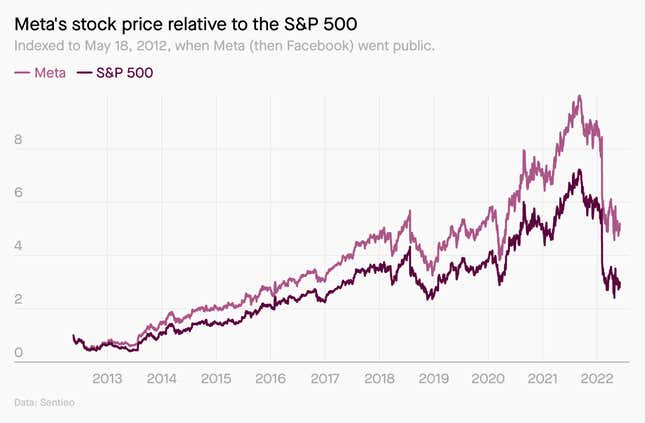Click the 2021 x-axis label
645x423 pixels.
(x=543, y=379)
